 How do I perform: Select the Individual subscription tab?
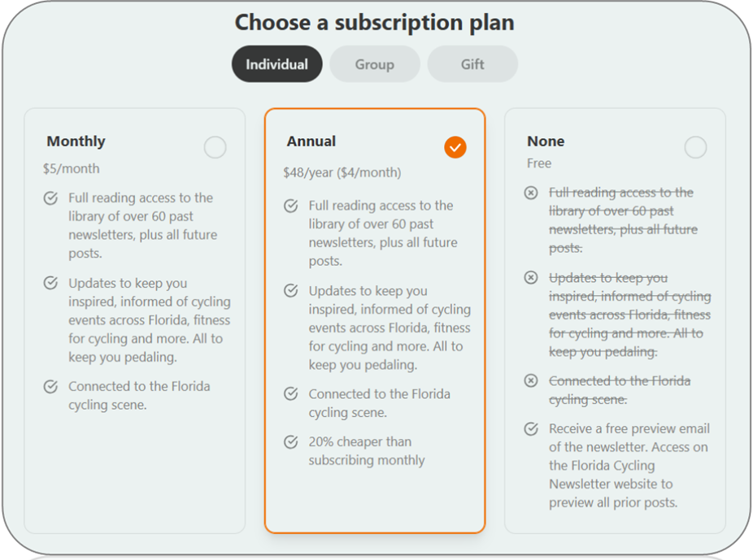(276, 63)
